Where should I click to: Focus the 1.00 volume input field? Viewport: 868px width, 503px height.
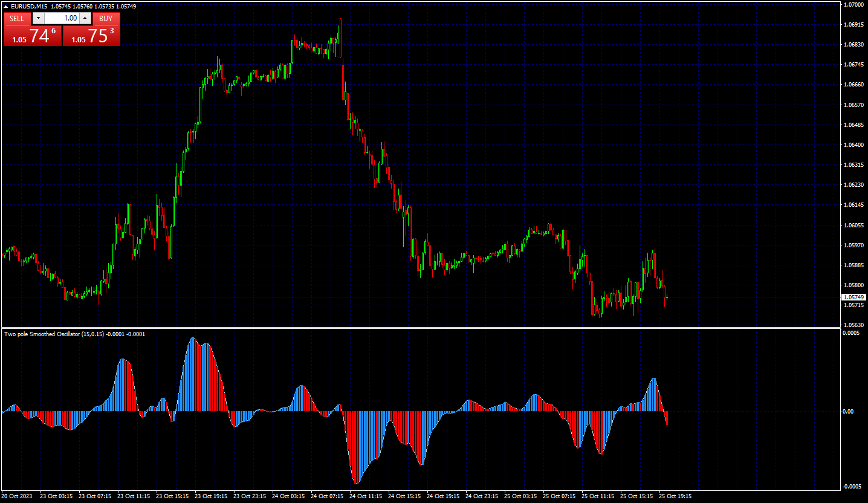pos(62,19)
